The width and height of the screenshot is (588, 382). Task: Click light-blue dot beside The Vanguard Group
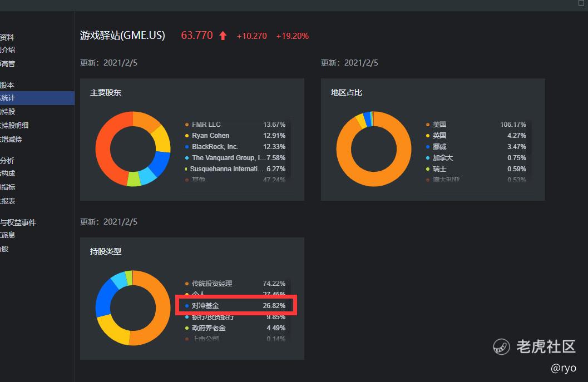coord(187,158)
